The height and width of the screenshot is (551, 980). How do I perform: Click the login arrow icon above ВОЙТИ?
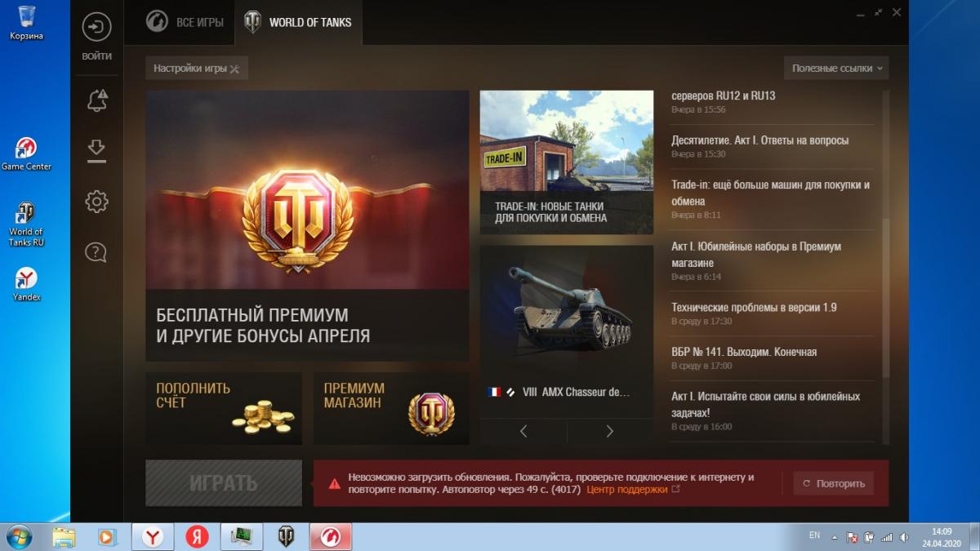click(x=96, y=28)
